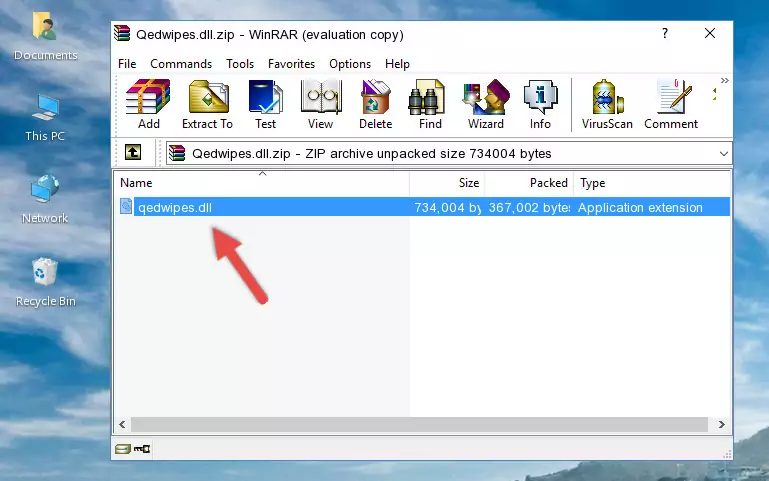This screenshot has width=769, height=481.
Task: Sort by the Packed column header
Action: [x=529, y=183]
